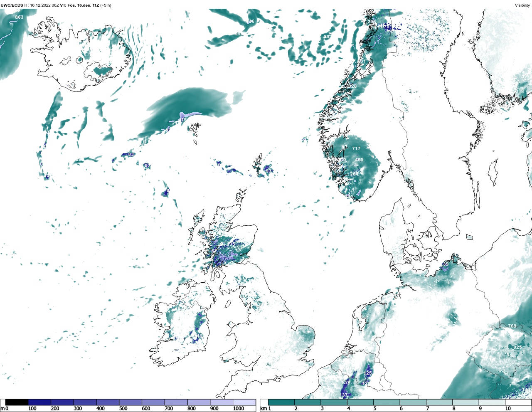Click the 'm' unit label of the legend
This screenshot has width=532, height=412.
(2, 409)
